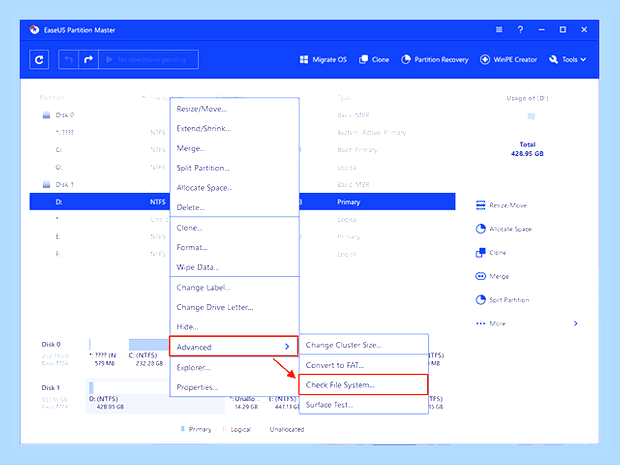620x465 pixels.
Task: Expand the More options chevron
Action: click(x=576, y=323)
